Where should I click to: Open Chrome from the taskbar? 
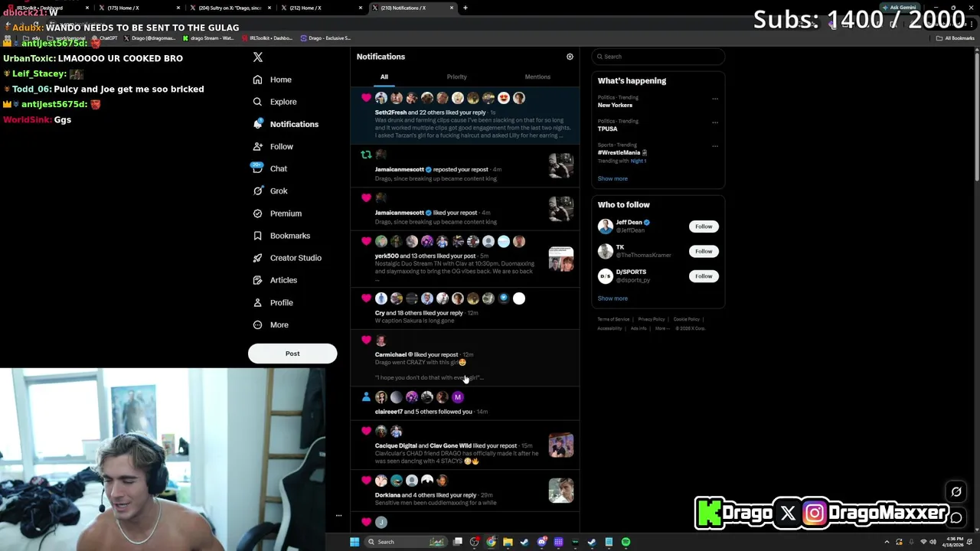coord(491,542)
